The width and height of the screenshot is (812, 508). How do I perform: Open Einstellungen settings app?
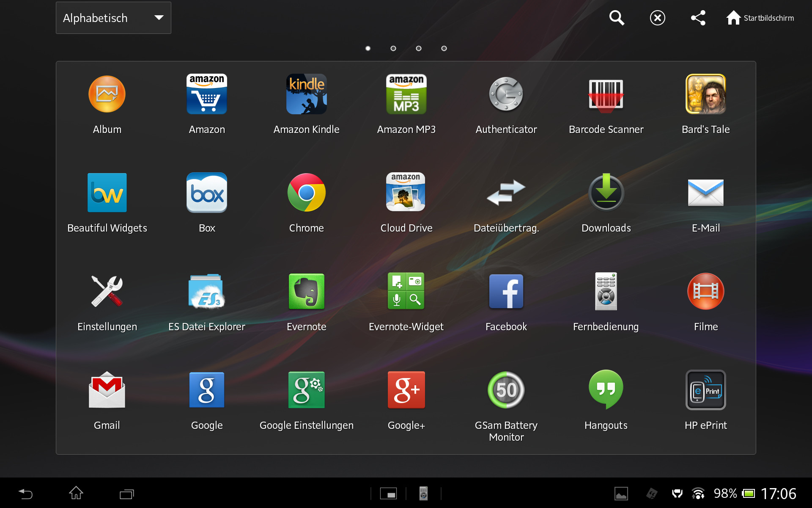click(x=107, y=291)
